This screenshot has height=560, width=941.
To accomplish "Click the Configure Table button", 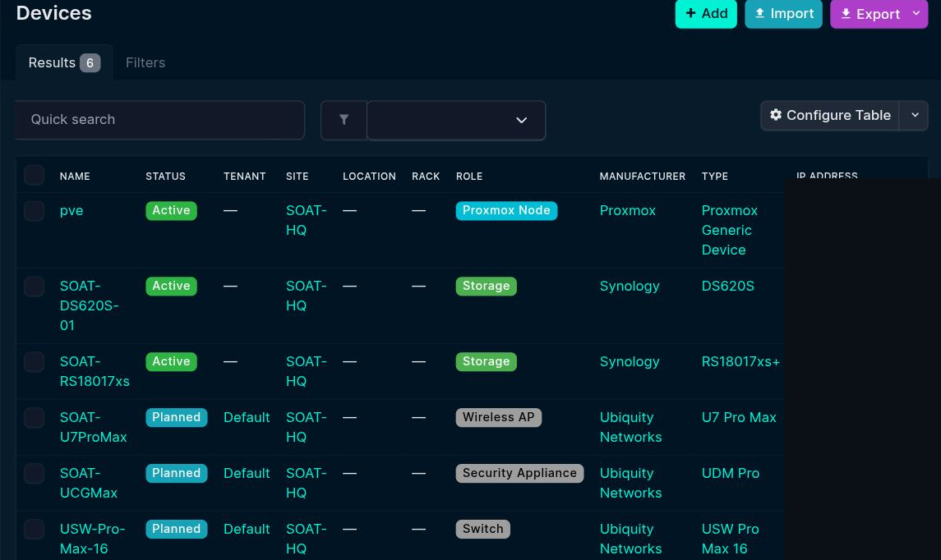I will click(829, 115).
